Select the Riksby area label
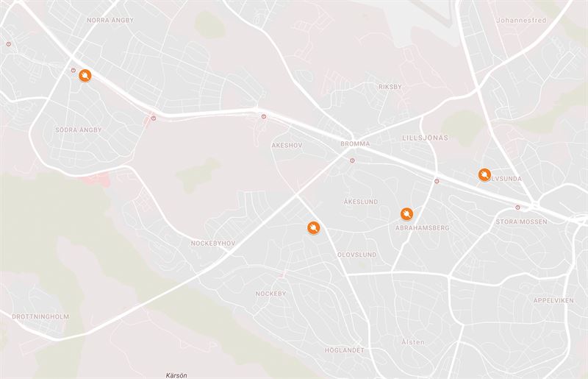588x379 pixels. 390,87
